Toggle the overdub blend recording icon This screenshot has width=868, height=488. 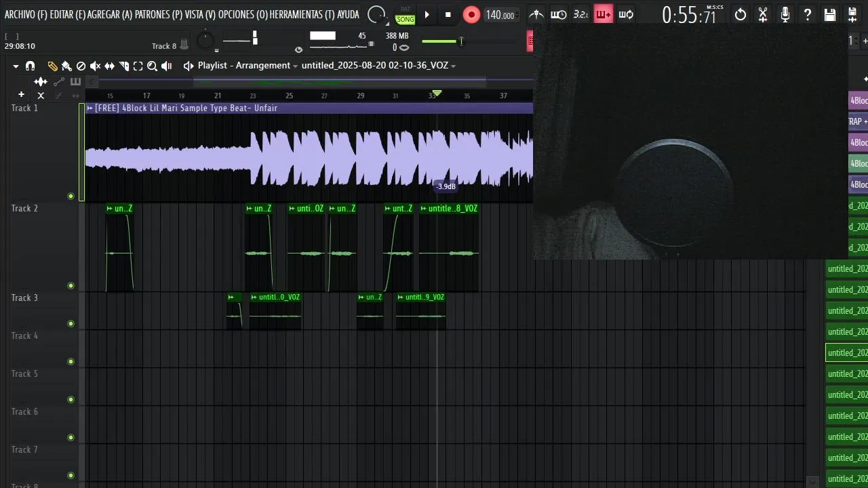click(603, 14)
